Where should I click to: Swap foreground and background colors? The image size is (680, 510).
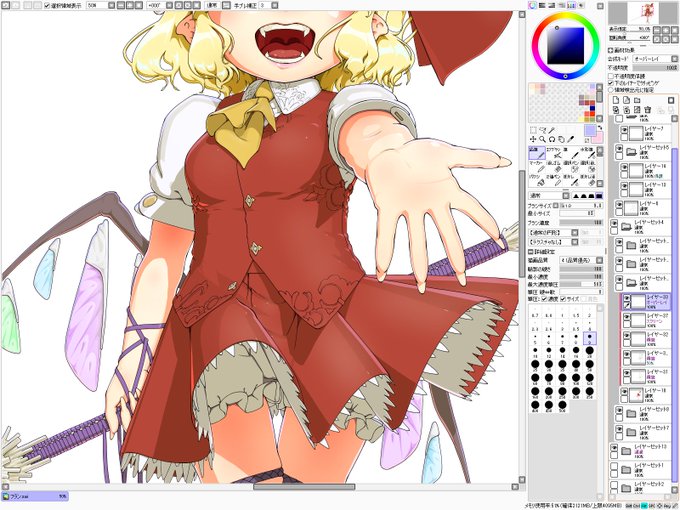pyautogui.click(x=600, y=128)
